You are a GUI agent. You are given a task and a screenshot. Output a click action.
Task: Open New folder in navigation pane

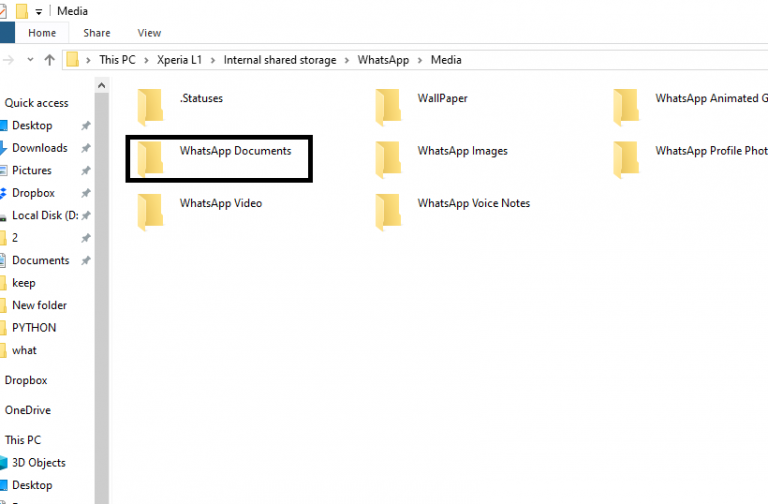39,305
